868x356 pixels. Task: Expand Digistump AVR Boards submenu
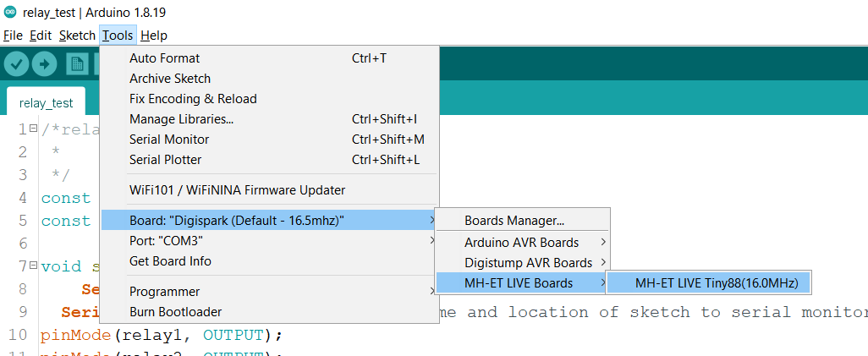click(x=523, y=262)
